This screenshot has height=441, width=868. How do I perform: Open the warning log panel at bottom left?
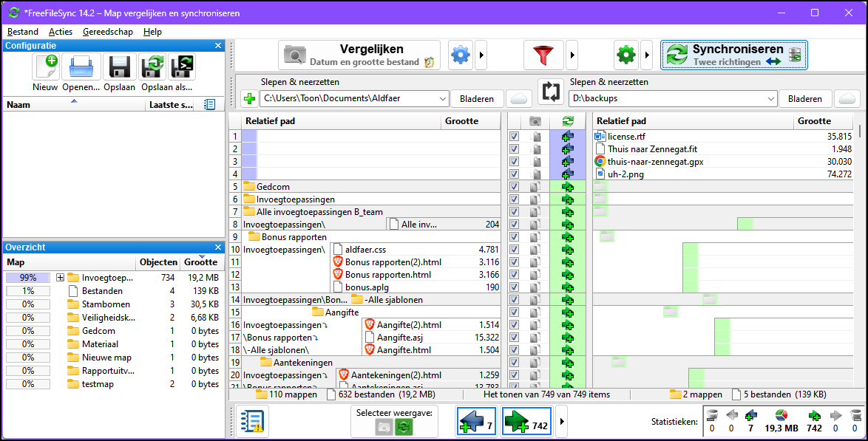pos(252,421)
